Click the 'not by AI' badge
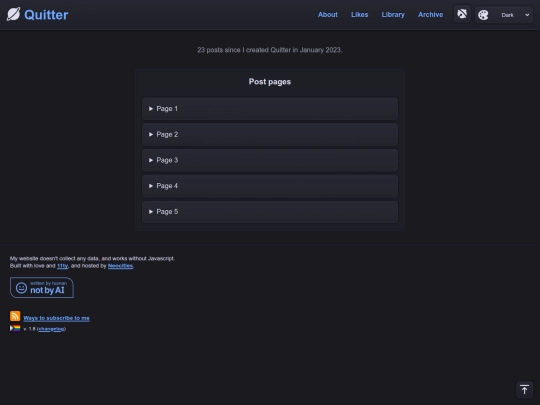 pos(42,288)
